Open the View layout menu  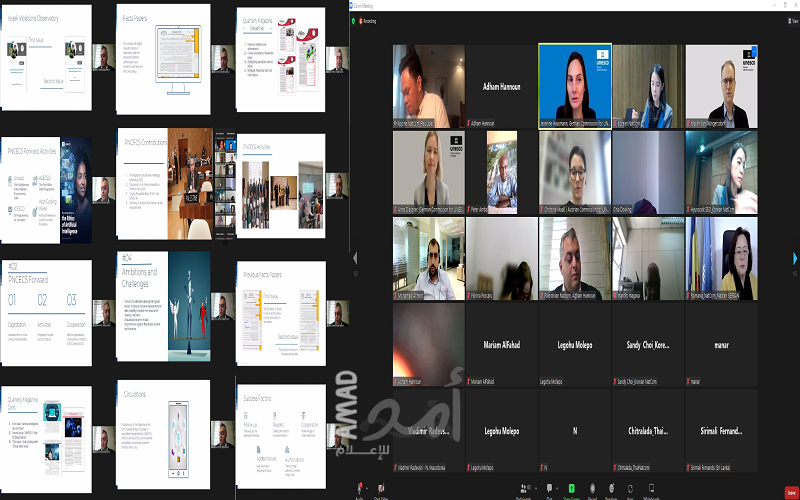(792, 21)
